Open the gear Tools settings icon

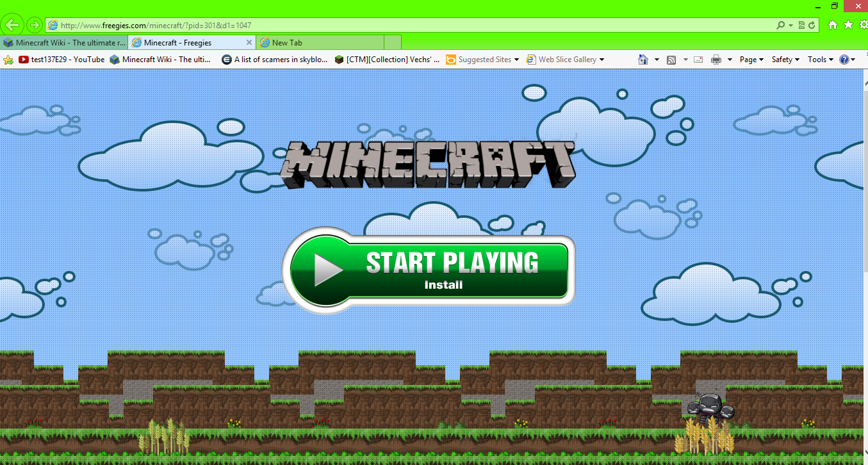pos(863,25)
